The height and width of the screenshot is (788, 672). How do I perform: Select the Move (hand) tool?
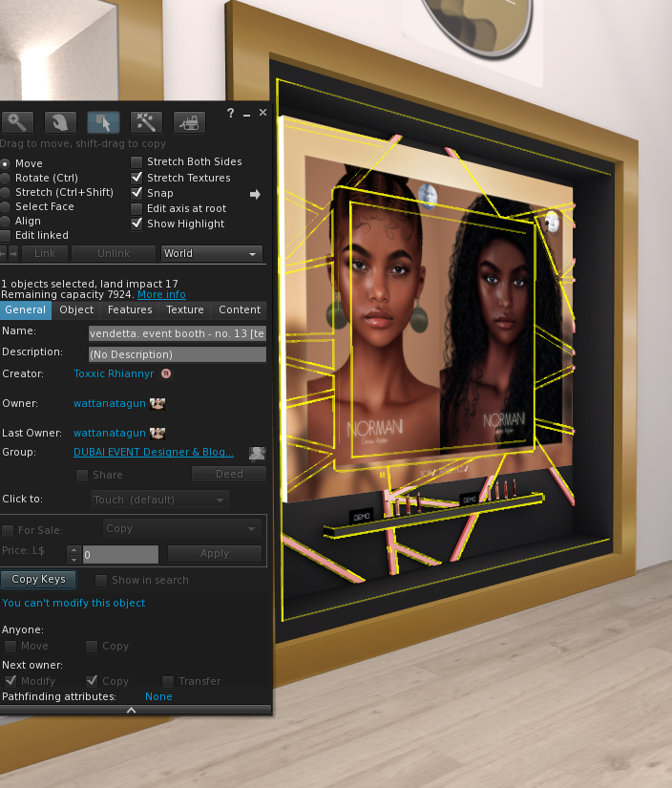click(60, 122)
